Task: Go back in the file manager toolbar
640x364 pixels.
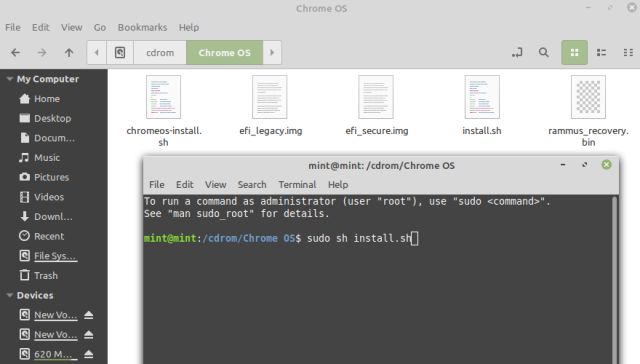Action: coord(16,53)
